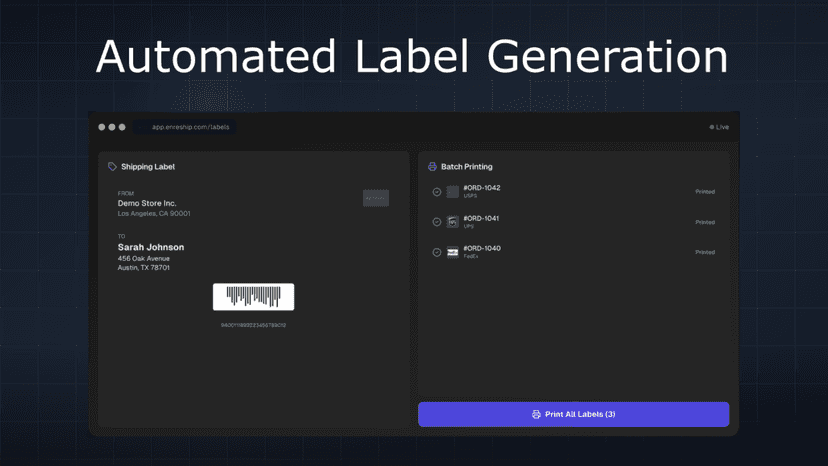Click the Printed status for #ORD-1041
This screenshot has width=828, height=466.
click(x=705, y=222)
